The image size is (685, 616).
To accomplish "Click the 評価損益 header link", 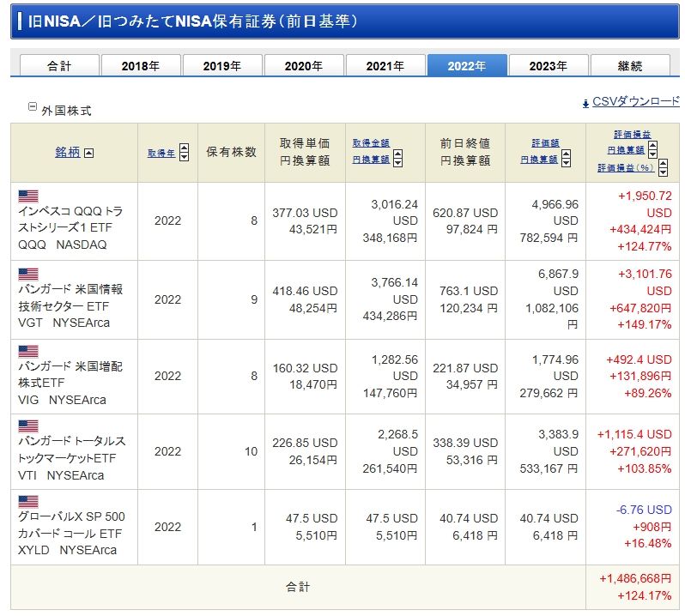I will (632, 135).
